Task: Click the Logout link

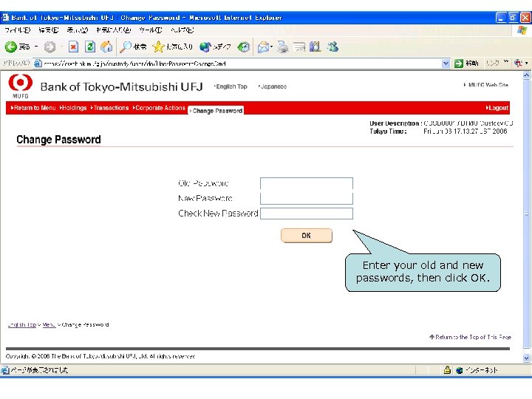Action: click(x=497, y=108)
